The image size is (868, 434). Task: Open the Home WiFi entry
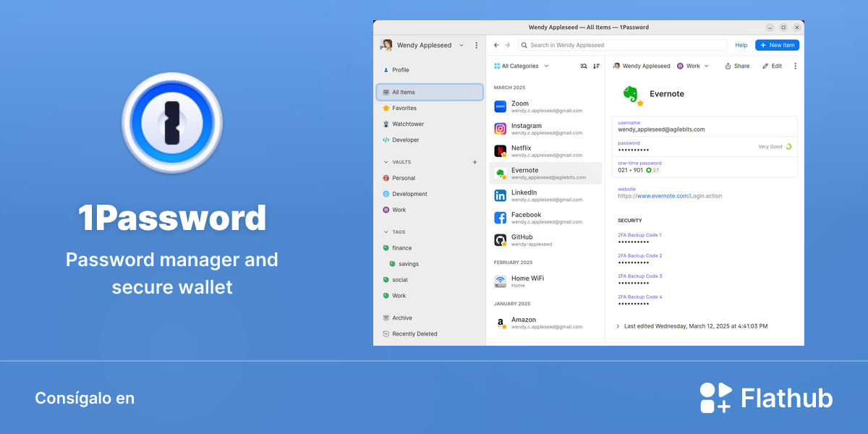pyautogui.click(x=545, y=281)
